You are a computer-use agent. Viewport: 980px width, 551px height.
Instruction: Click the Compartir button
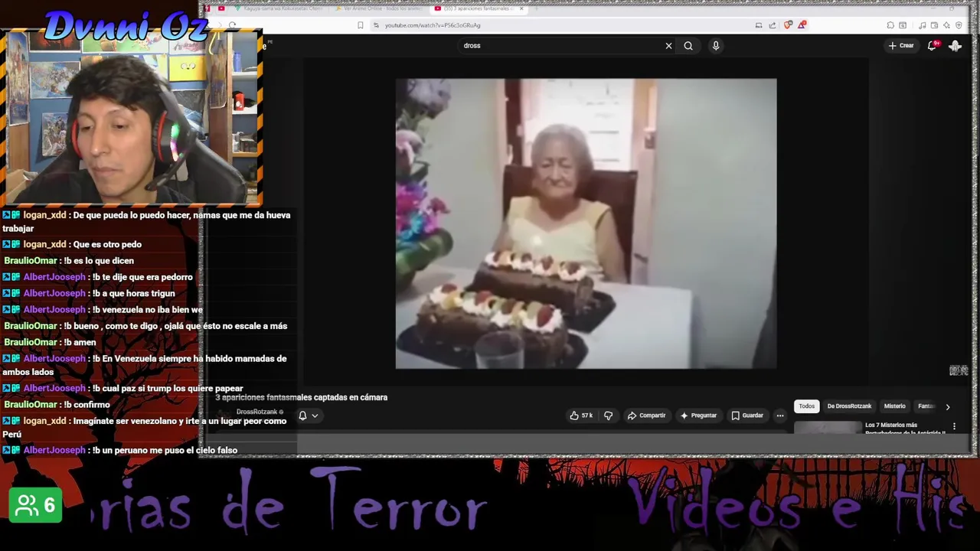coord(646,416)
